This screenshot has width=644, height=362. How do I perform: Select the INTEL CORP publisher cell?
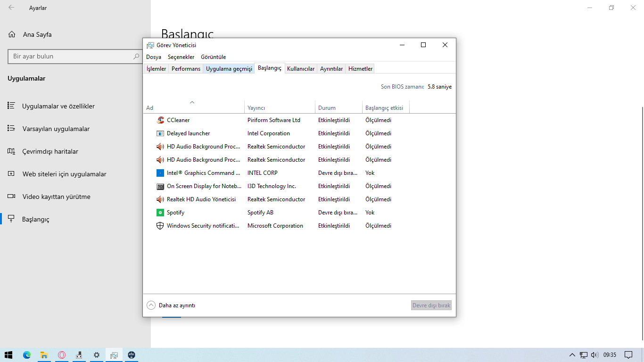tap(263, 173)
